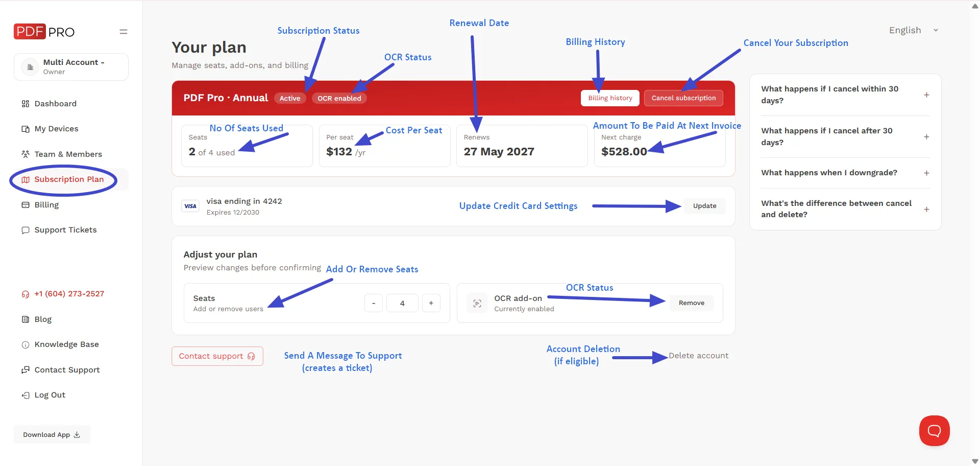The height and width of the screenshot is (466, 980).
Task: Click the seats count field showing 4
Action: coord(402,304)
